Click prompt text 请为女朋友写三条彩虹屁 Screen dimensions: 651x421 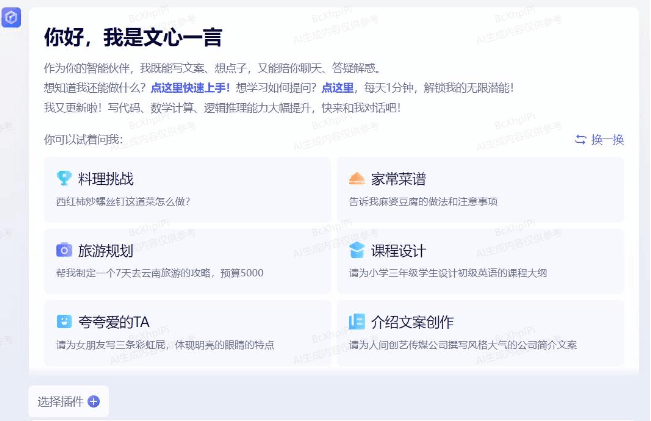tap(111, 345)
